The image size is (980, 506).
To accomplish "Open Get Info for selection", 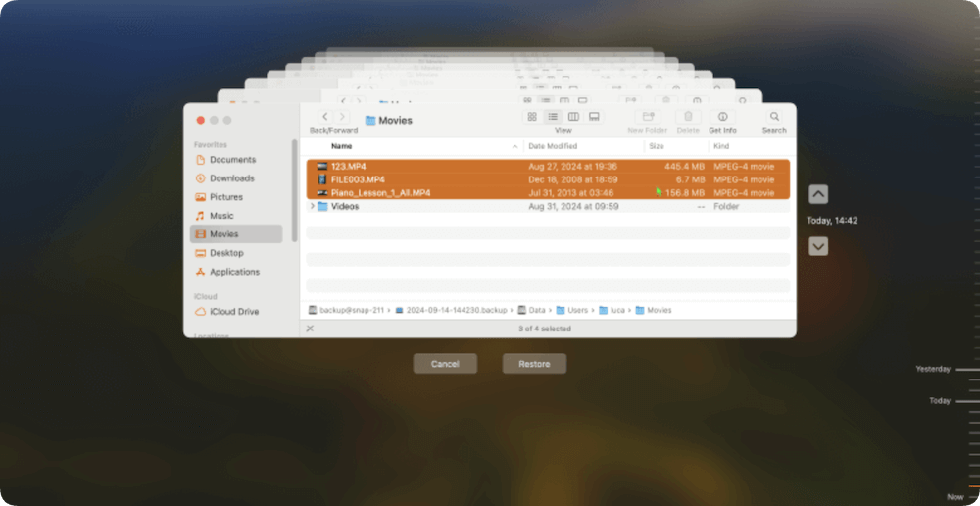I will 722,117.
